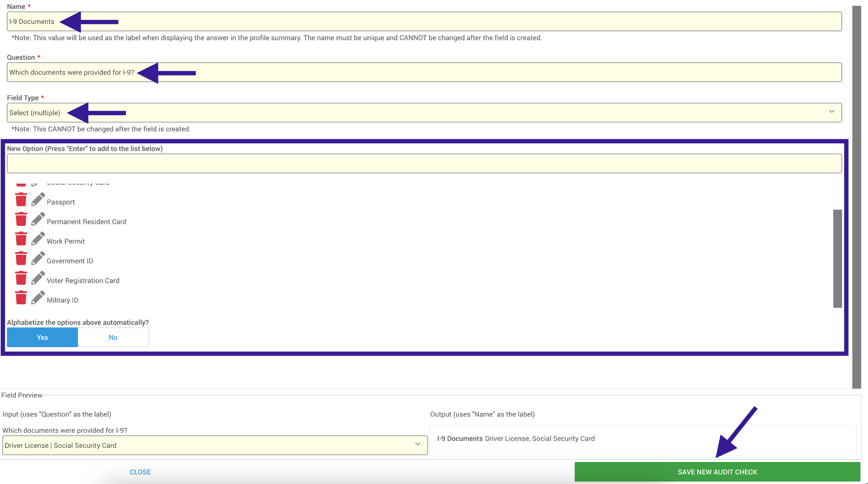
Task: Edit the Permanent Resident Card option
Action: point(38,219)
